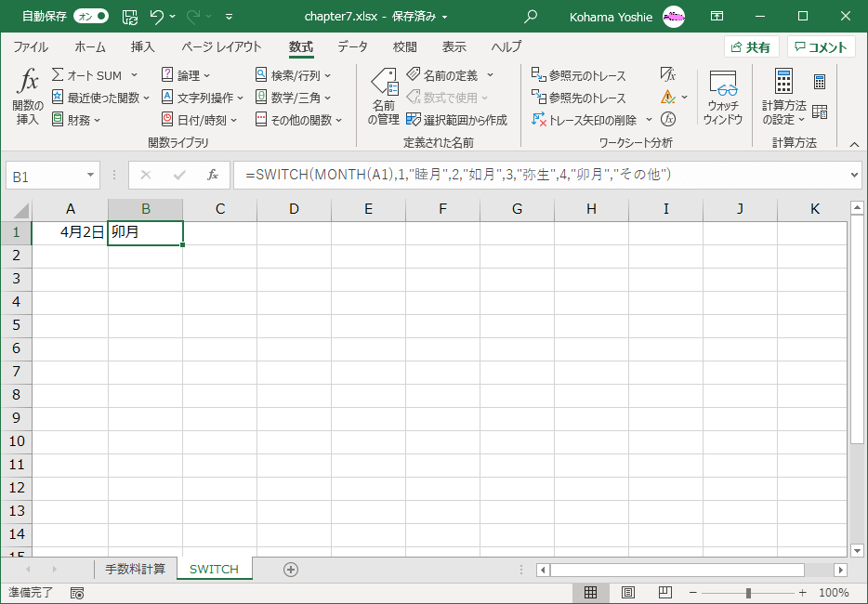Open Name Manager (名前の管理)
This screenshot has width=868, height=604.
[384, 97]
